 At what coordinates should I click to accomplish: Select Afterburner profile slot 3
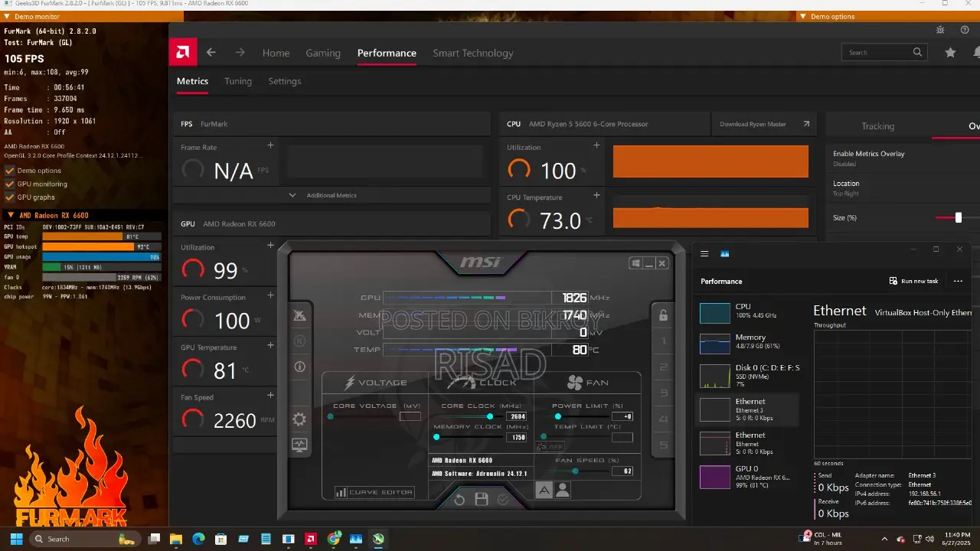tap(664, 393)
